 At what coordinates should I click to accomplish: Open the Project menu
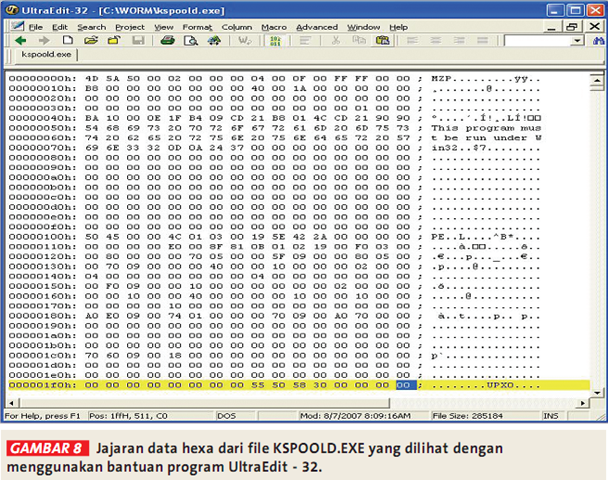(x=130, y=27)
